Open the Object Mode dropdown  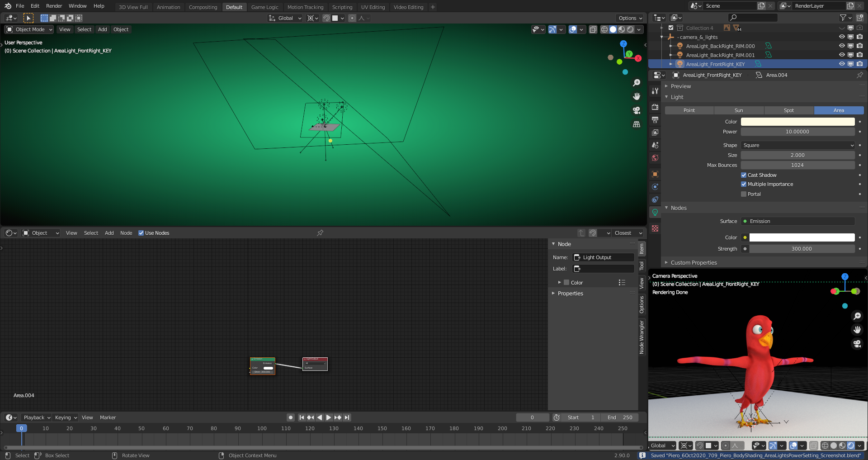[x=28, y=29]
